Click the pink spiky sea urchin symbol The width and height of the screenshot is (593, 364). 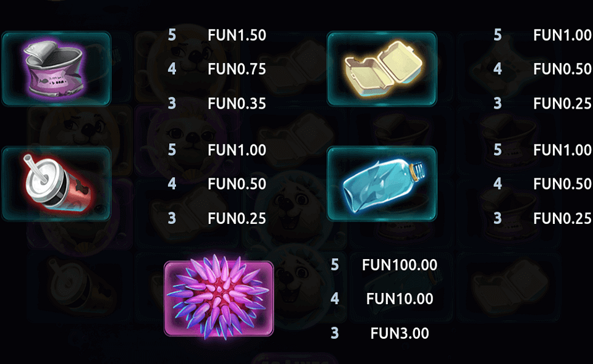click(219, 299)
